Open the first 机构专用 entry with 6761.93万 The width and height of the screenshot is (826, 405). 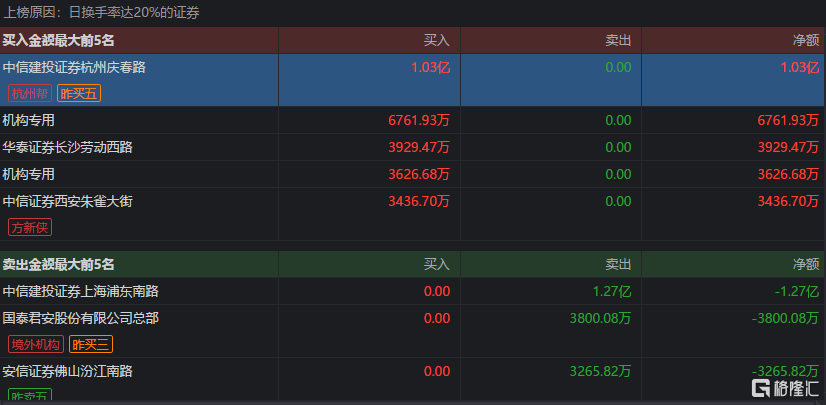pos(413,120)
